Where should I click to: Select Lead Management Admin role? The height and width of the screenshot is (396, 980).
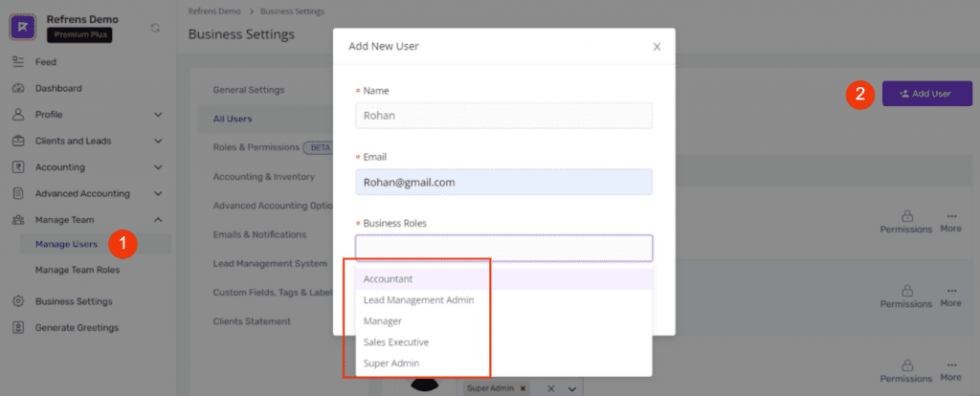[503, 299]
